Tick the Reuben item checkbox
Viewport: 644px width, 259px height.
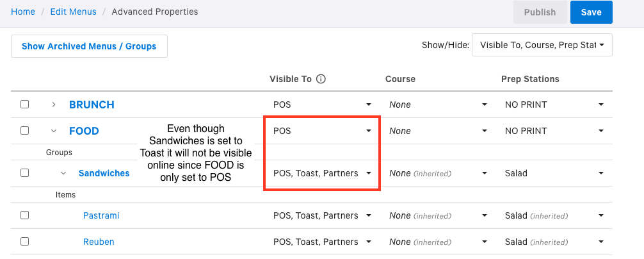[24, 242]
